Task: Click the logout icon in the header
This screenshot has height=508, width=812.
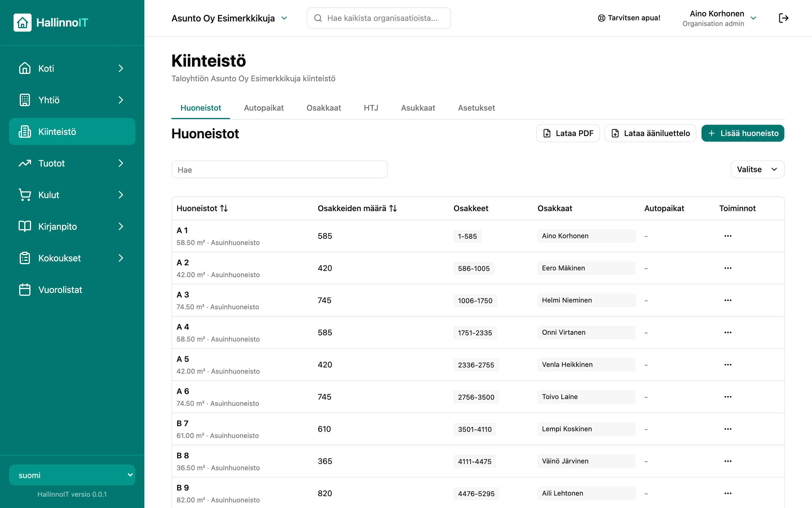Action: coord(784,18)
